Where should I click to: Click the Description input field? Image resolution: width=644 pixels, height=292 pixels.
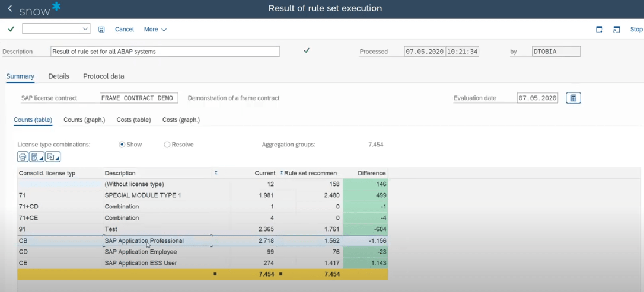tap(165, 52)
